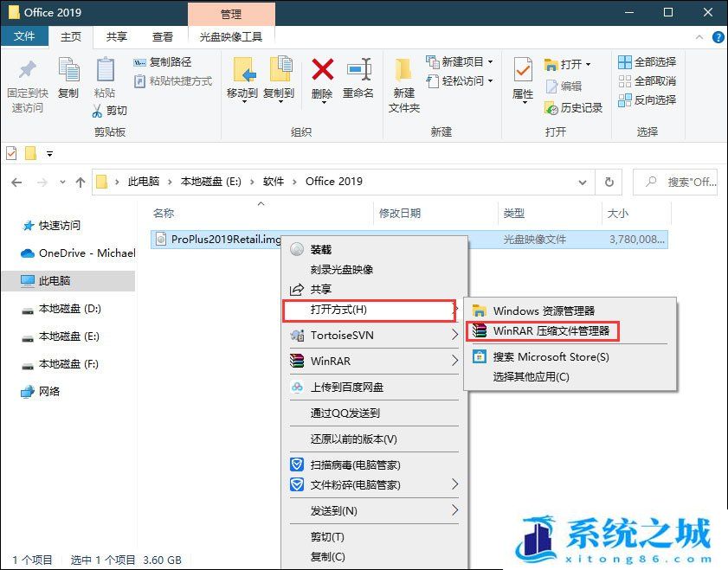Switch to the Share (共享) tab

point(117,36)
